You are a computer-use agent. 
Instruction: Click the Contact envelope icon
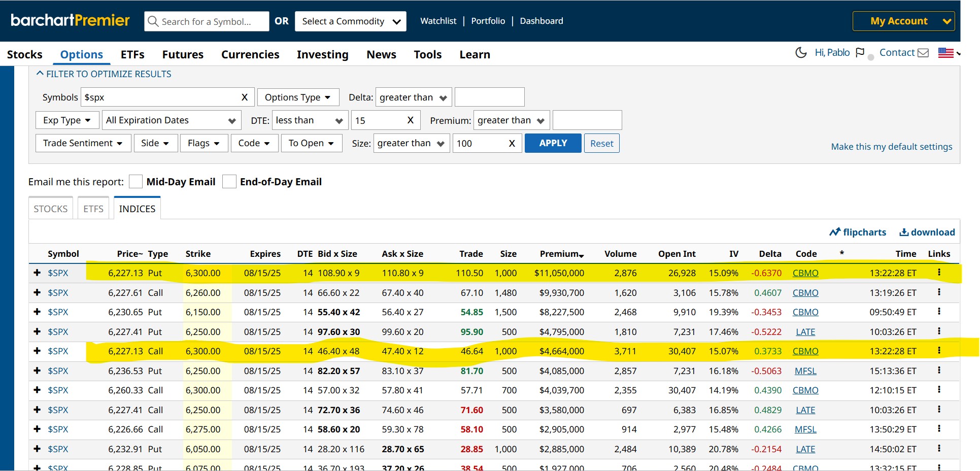[923, 53]
